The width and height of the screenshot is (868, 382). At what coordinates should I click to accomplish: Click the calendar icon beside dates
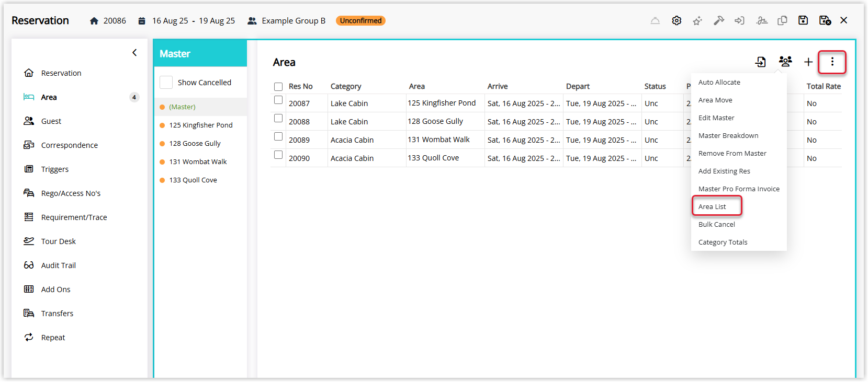tap(141, 21)
